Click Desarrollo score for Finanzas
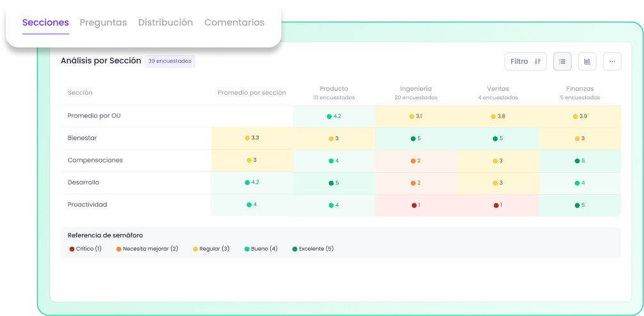Screen dimensions: 644x316 tap(580, 182)
